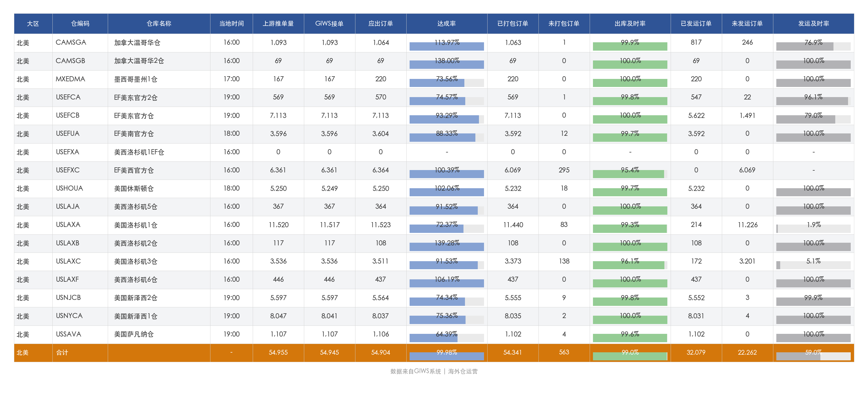
Task: Click the 合计 total row label
Action: point(62,353)
